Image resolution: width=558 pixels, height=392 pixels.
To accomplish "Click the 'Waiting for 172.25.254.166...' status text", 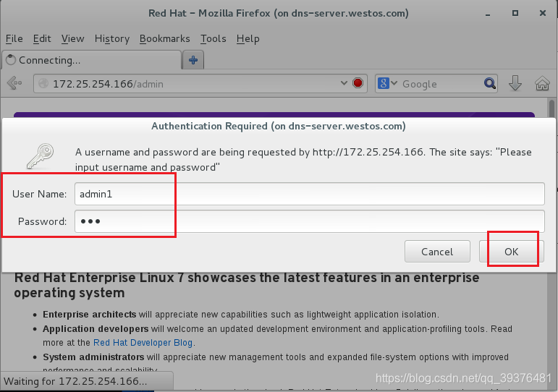I will click(x=75, y=381).
